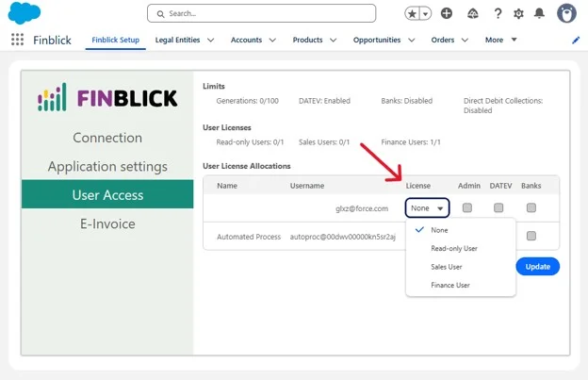This screenshot has width=588, height=380.
Task: Click the Automated Process name cell
Action: pos(249,237)
